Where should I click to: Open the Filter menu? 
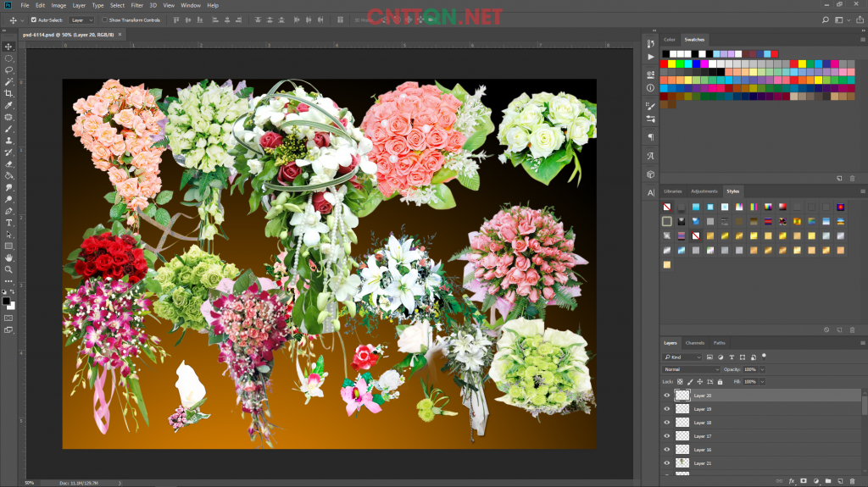pos(136,6)
